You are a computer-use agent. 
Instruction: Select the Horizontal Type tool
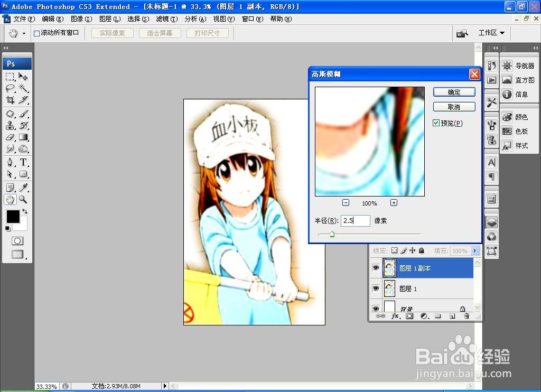pyautogui.click(x=23, y=162)
